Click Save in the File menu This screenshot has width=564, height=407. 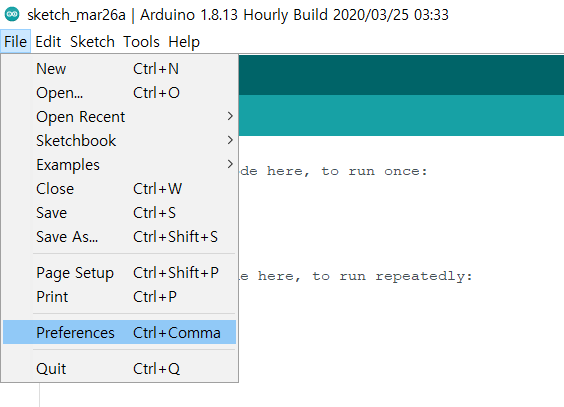119,212
